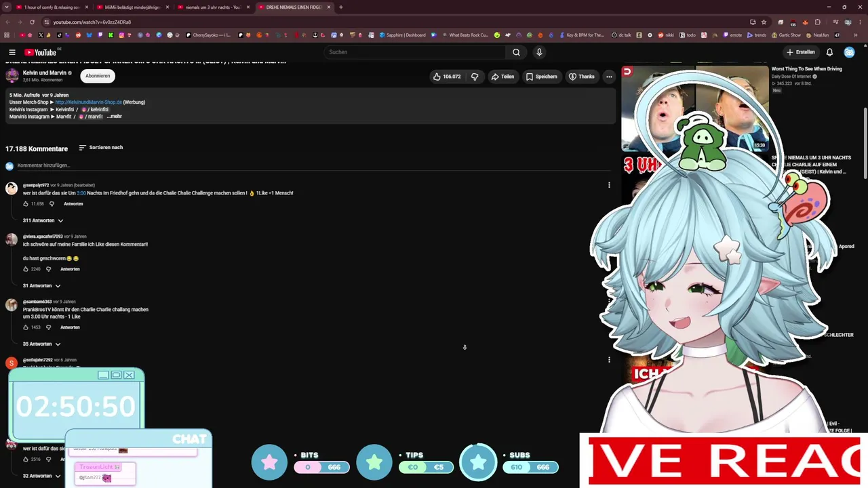Open comment options for @senpaiyt972

point(609,185)
